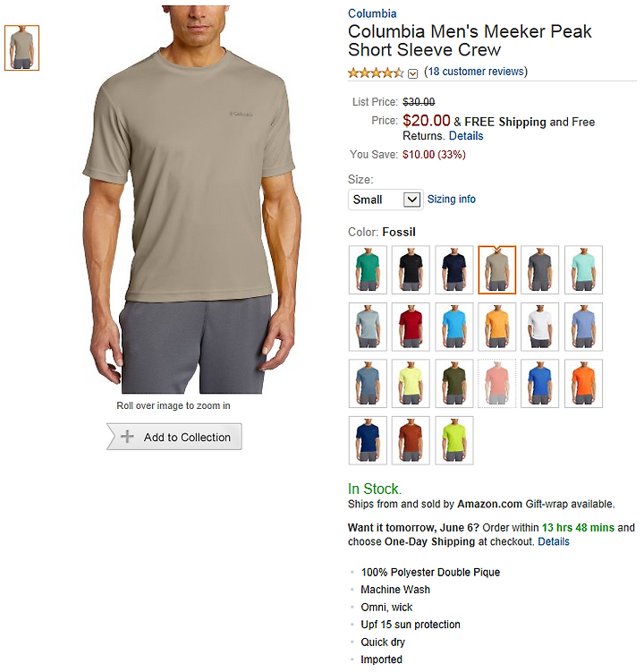Choose the white shirt color swatch
Viewport: 644px width, 672px height.
(540, 327)
